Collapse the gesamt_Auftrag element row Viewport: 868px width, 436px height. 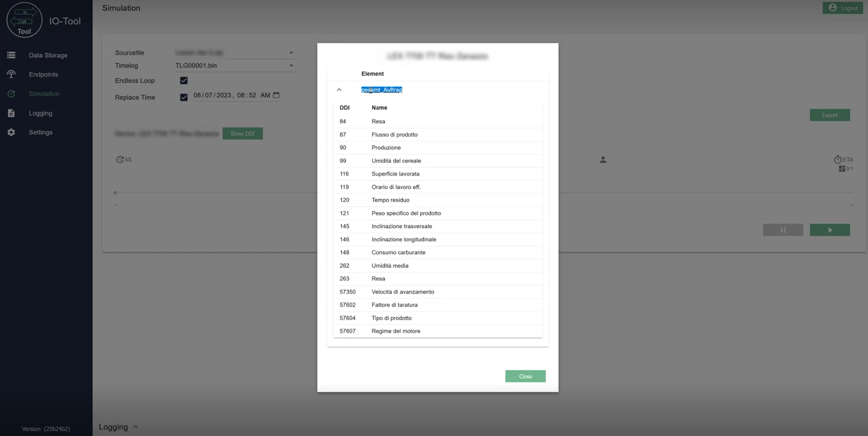pyautogui.click(x=339, y=90)
